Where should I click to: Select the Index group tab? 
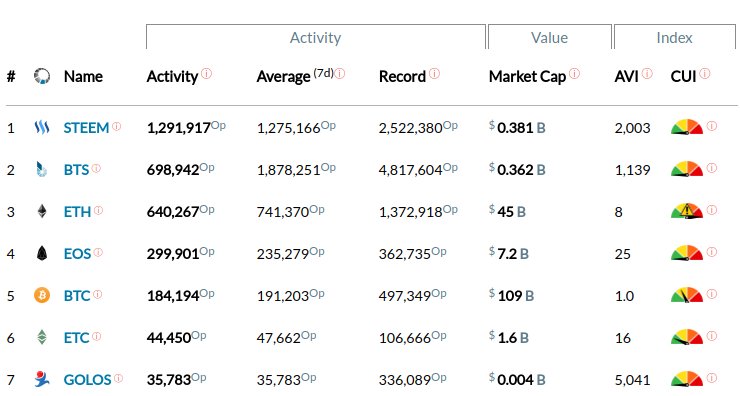[x=674, y=37]
